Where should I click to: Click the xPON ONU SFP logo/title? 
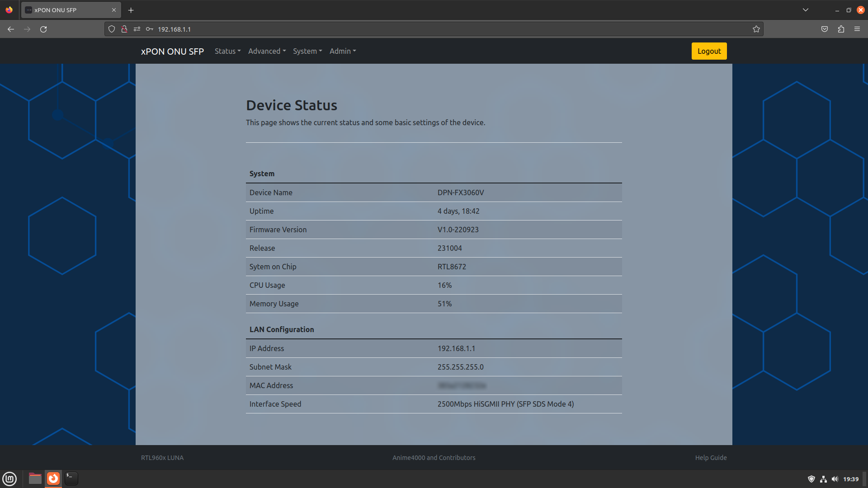click(172, 51)
